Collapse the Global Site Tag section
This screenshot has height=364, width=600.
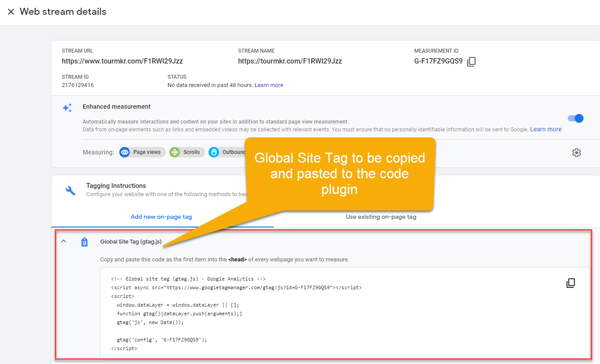tap(64, 241)
